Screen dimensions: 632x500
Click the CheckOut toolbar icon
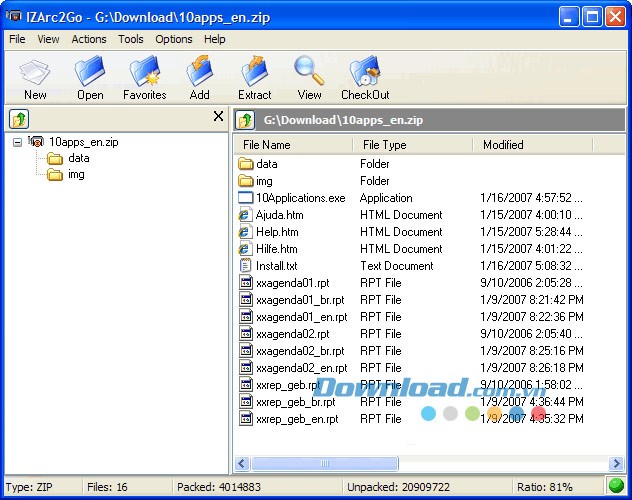pos(365,76)
